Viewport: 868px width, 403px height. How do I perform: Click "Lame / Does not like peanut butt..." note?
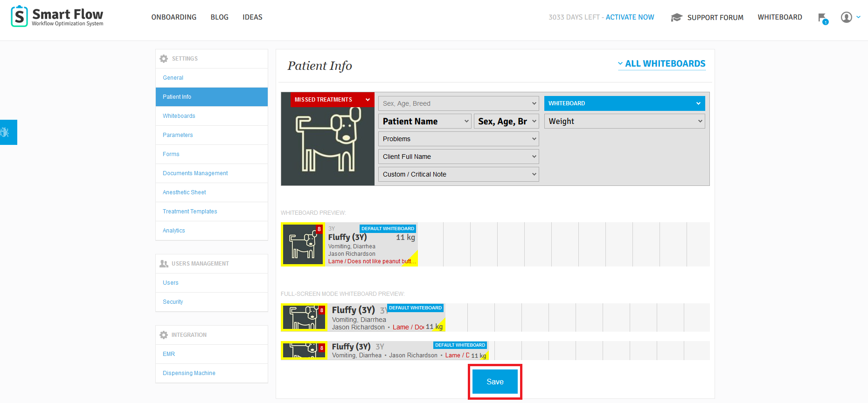coord(372,261)
